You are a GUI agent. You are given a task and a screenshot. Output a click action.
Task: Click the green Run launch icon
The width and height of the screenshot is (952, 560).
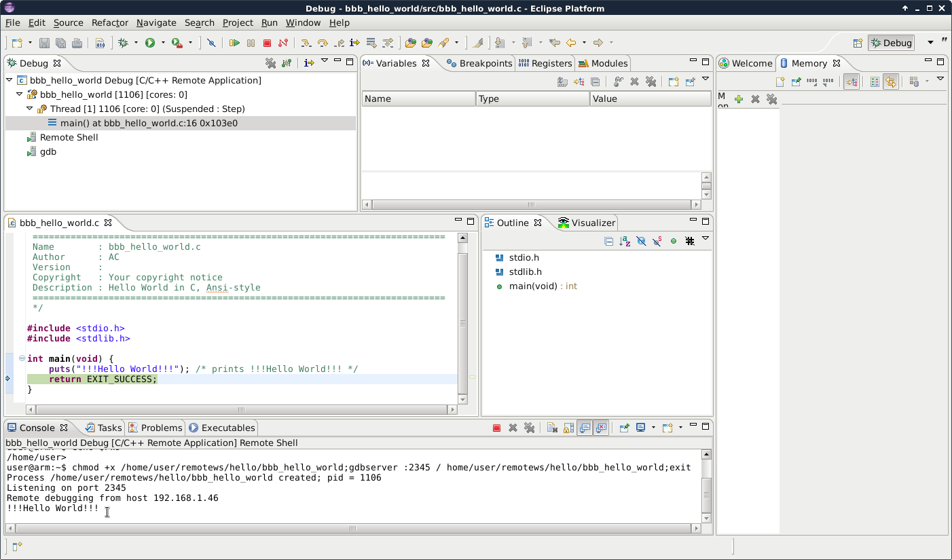point(150,43)
